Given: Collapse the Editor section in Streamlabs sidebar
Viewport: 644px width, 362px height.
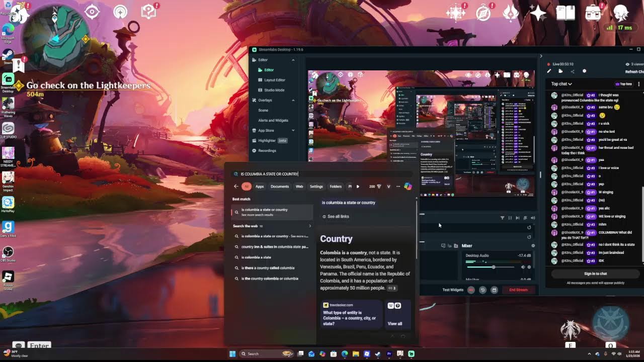Looking at the screenshot, I should click(293, 60).
